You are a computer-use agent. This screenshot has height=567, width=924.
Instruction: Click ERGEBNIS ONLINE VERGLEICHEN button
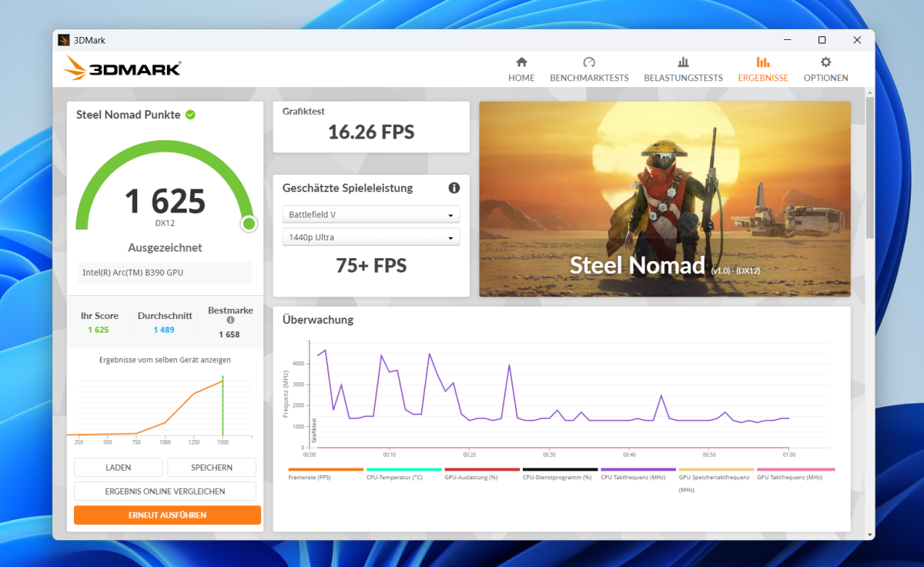coord(165,492)
